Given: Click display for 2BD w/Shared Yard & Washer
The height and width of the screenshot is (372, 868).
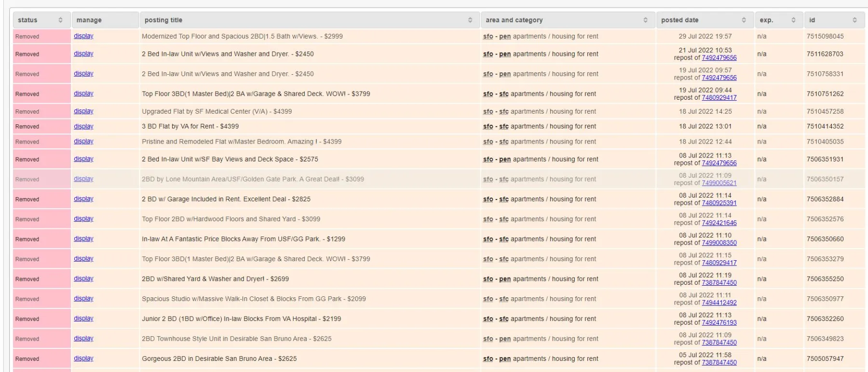Looking at the screenshot, I should [x=83, y=279].
